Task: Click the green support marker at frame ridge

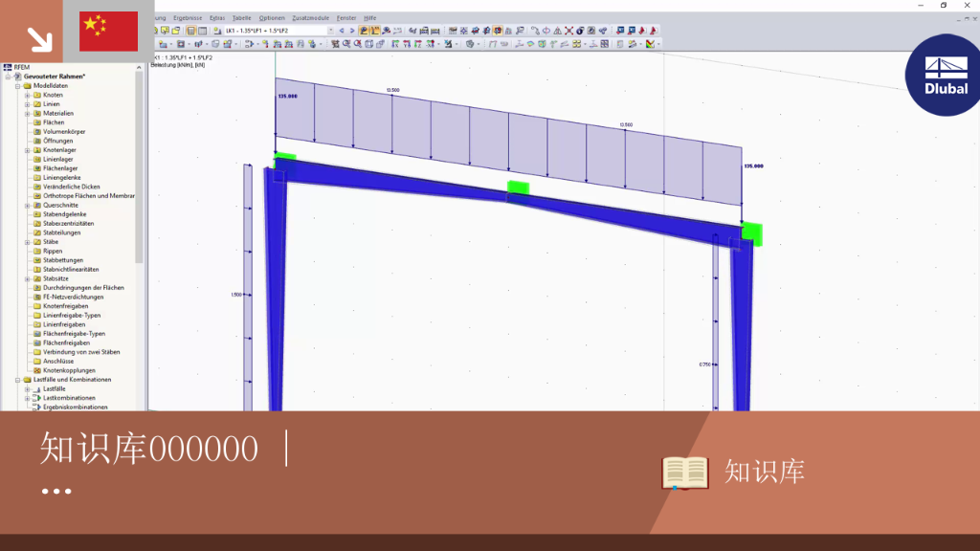Action: (518, 187)
